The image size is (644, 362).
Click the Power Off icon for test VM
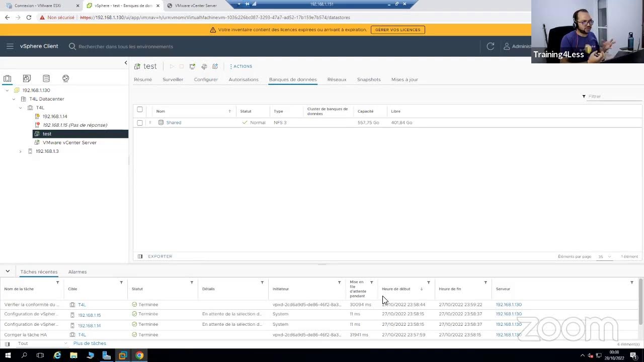pos(182,66)
